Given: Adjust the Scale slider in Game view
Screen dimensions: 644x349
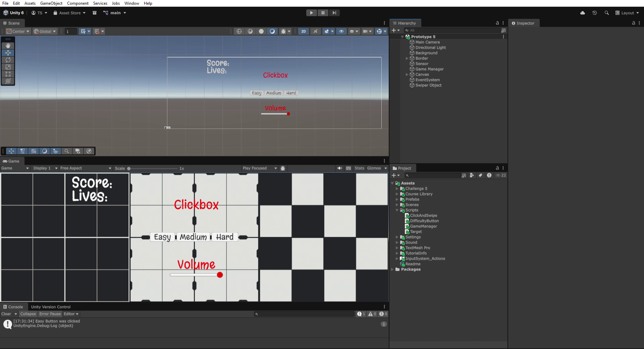Looking at the screenshot, I should (x=129, y=168).
